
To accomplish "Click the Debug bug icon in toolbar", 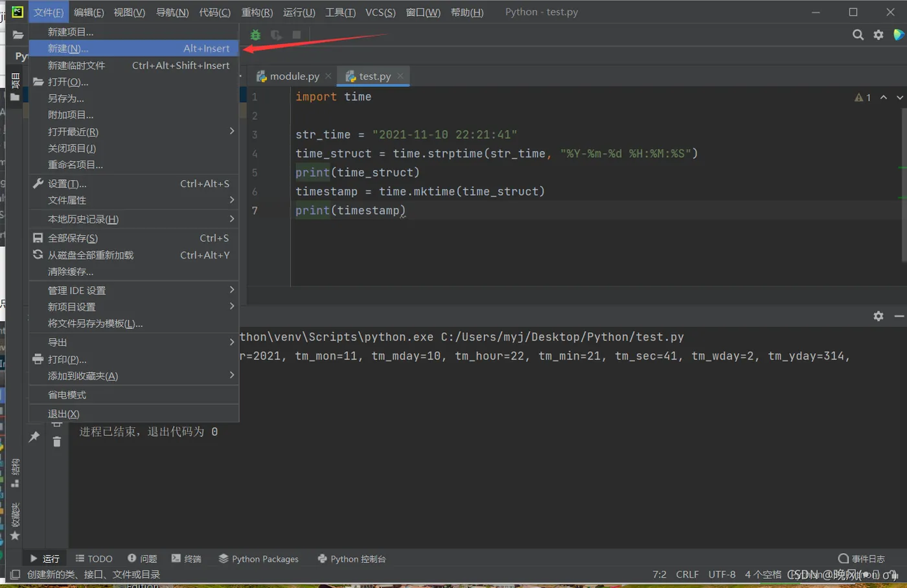I will coord(255,35).
